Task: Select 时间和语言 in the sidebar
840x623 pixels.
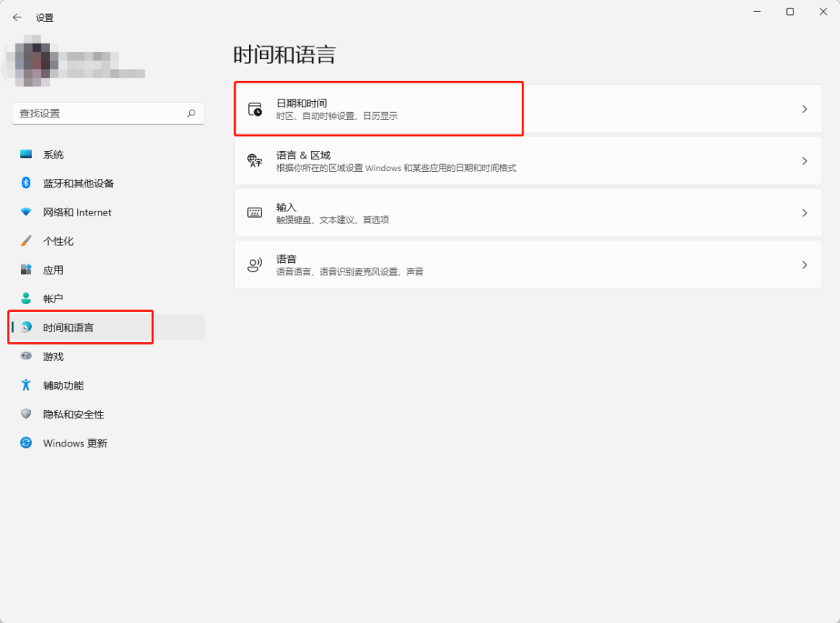Action: point(108,327)
